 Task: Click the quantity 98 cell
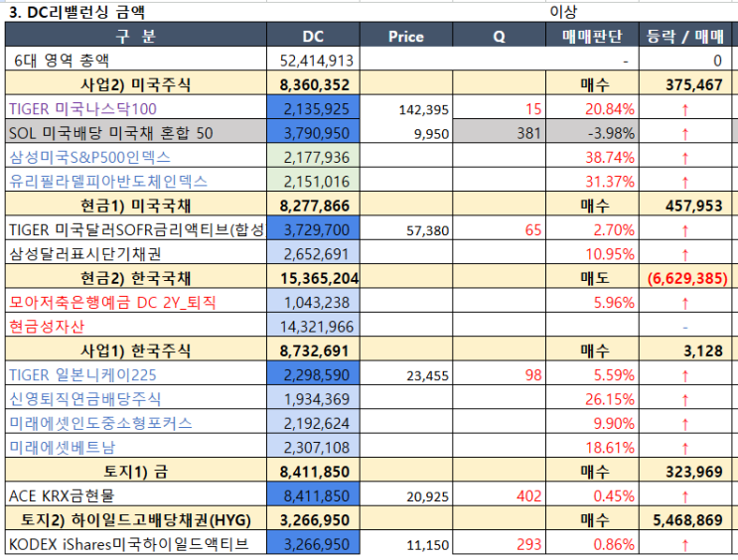pos(499,374)
